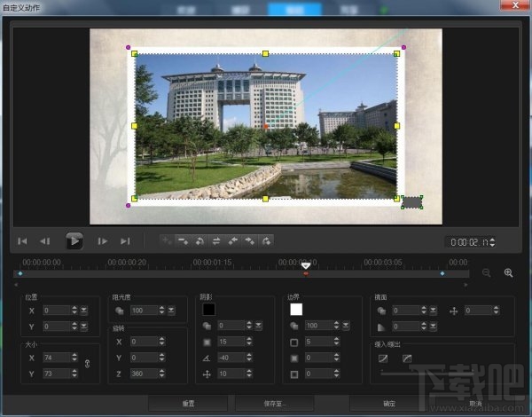The height and width of the screenshot is (417, 532).
Task: Click the Play button
Action: coord(74,240)
